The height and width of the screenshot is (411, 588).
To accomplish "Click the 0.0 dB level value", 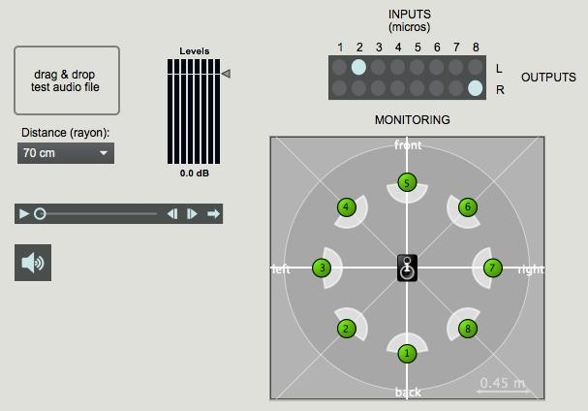I will (194, 173).
